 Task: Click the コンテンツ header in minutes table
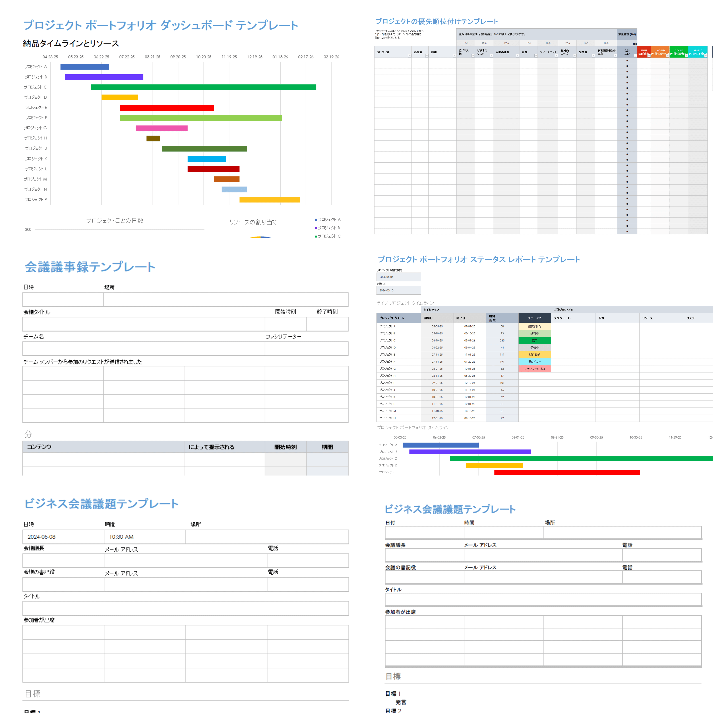103,447
